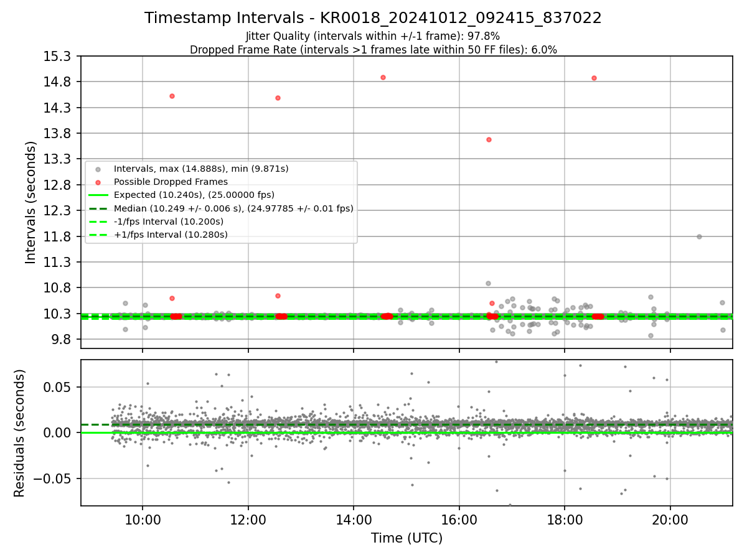Select the Dropped Frame Rate 6.0% subtitle
747x560 pixels.
pyautogui.click(x=373, y=49)
